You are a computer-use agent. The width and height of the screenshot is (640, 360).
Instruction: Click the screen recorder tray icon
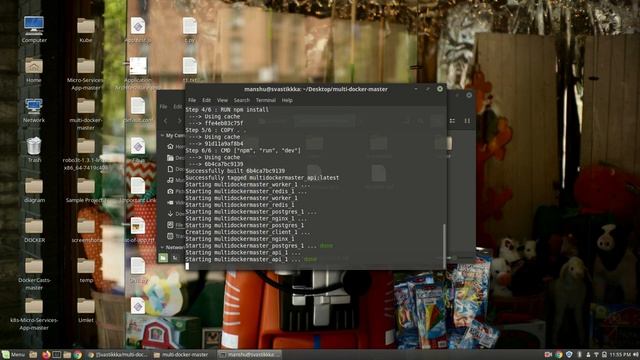pos(548,355)
